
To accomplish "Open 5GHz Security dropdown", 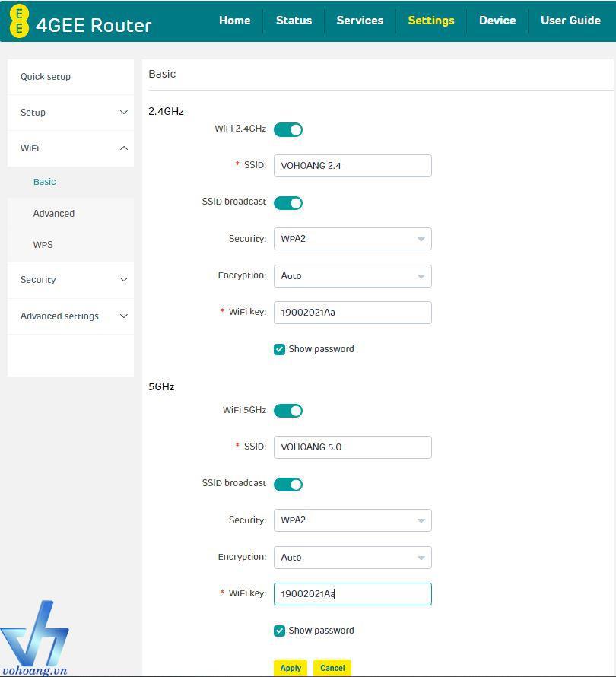I will (x=353, y=520).
